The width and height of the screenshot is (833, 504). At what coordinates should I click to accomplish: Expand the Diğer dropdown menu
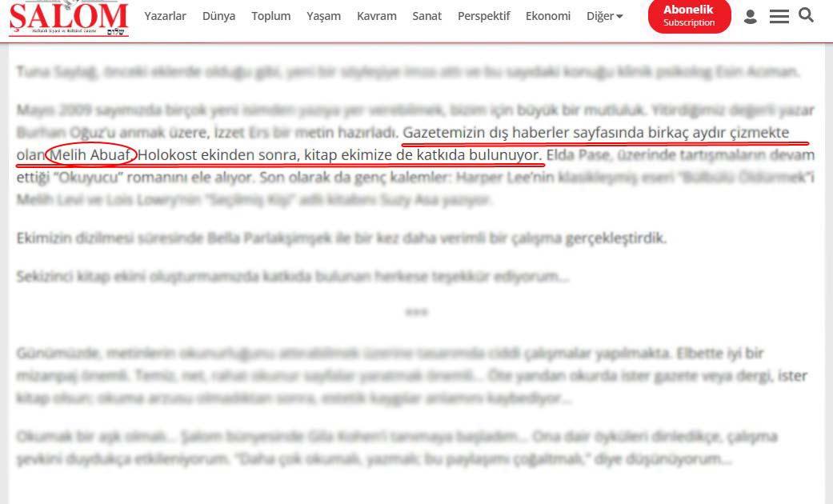(x=604, y=16)
